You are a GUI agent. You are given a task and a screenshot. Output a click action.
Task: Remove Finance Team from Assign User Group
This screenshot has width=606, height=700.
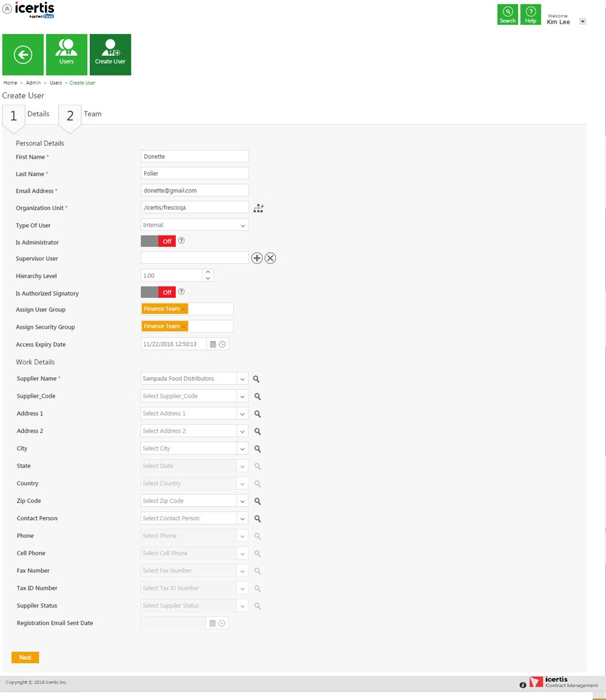click(x=184, y=309)
